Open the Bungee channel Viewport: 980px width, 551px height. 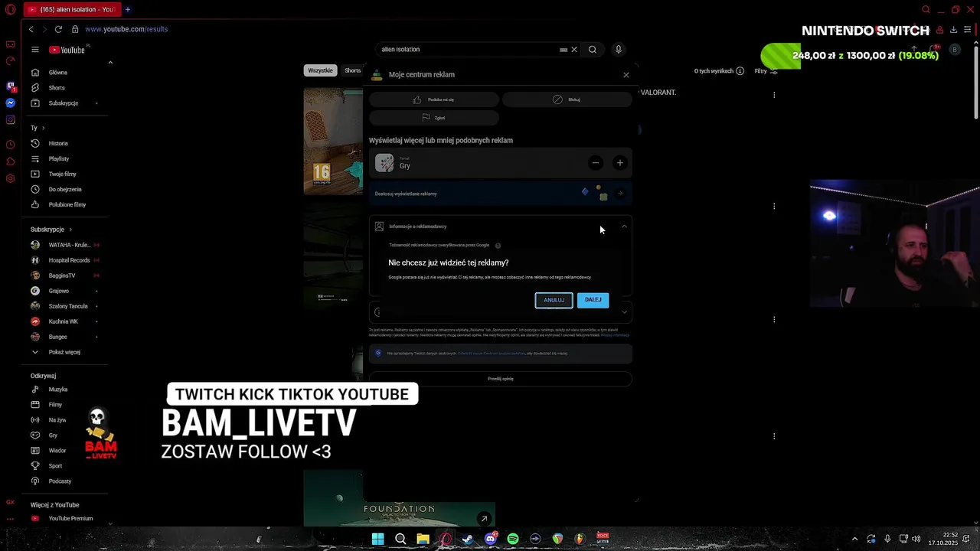coord(57,337)
